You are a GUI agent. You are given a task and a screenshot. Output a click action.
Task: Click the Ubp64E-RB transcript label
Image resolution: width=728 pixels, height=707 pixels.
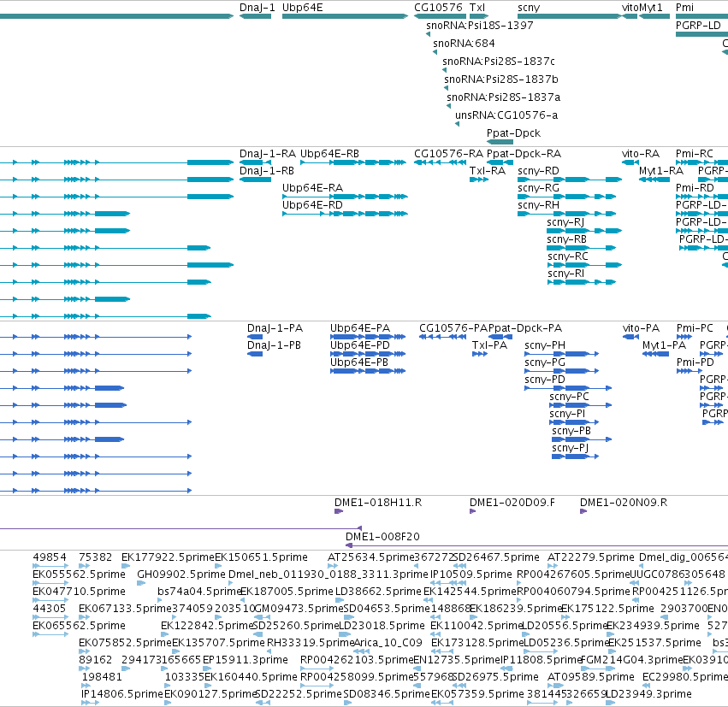pyautogui.click(x=329, y=154)
